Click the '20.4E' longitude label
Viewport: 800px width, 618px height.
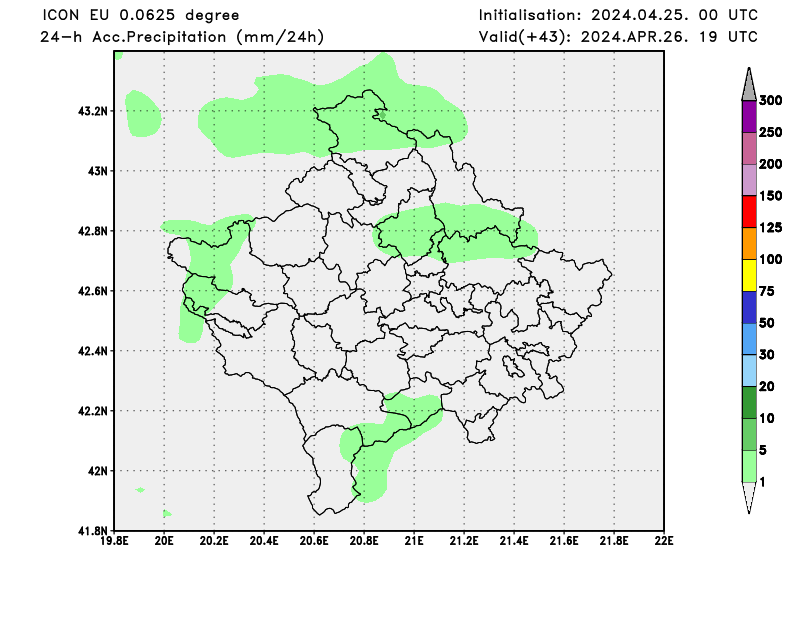coord(264,540)
